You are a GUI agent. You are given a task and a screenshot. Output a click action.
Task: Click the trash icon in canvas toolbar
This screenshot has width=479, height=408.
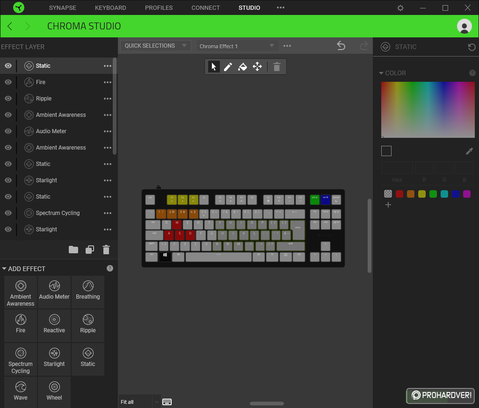click(277, 67)
